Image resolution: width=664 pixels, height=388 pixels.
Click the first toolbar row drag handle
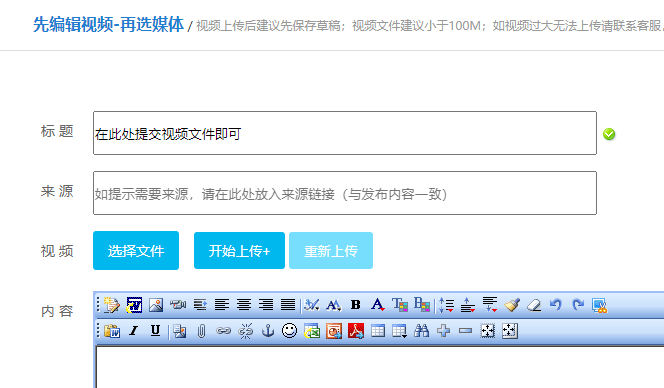tap(98, 305)
